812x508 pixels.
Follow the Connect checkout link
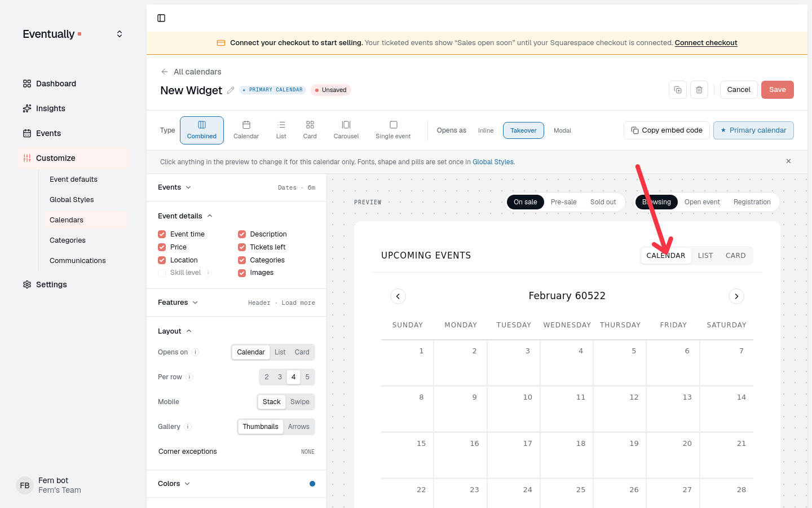pyautogui.click(x=706, y=43)
